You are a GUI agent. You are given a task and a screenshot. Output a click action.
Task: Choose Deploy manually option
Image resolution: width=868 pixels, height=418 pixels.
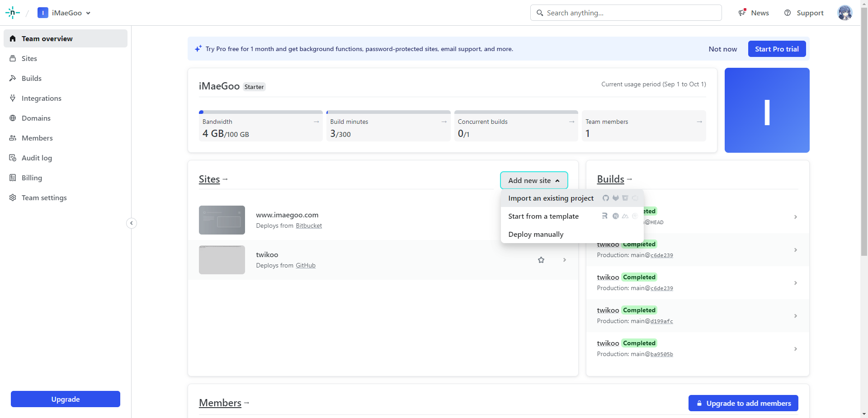536,235
